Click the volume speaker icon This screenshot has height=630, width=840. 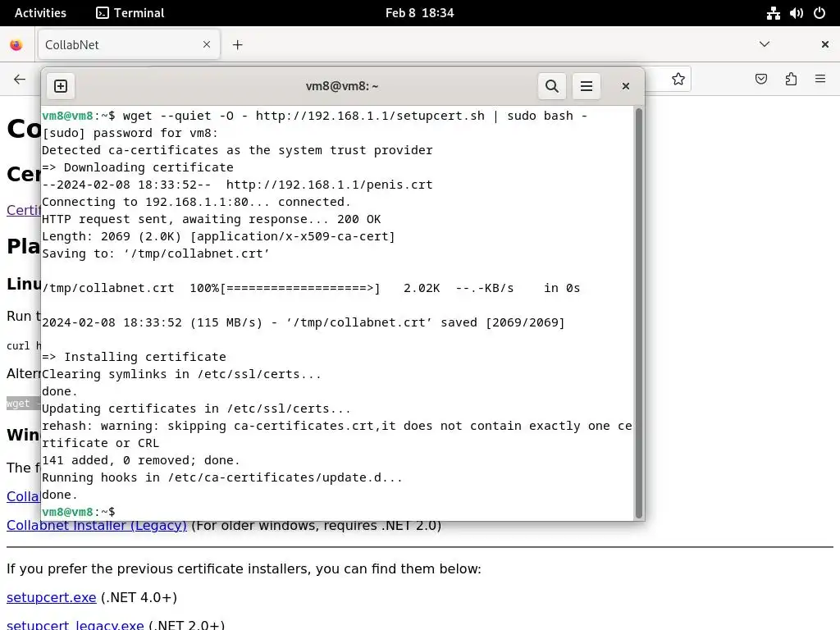(x=796, y=13)
